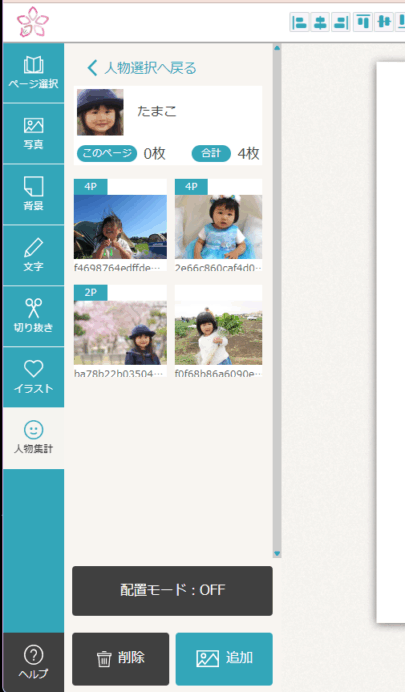Align objects to vertical middle
Viewport: 405px width, 692px height.
pyautogui.click(x=384, y=22)
